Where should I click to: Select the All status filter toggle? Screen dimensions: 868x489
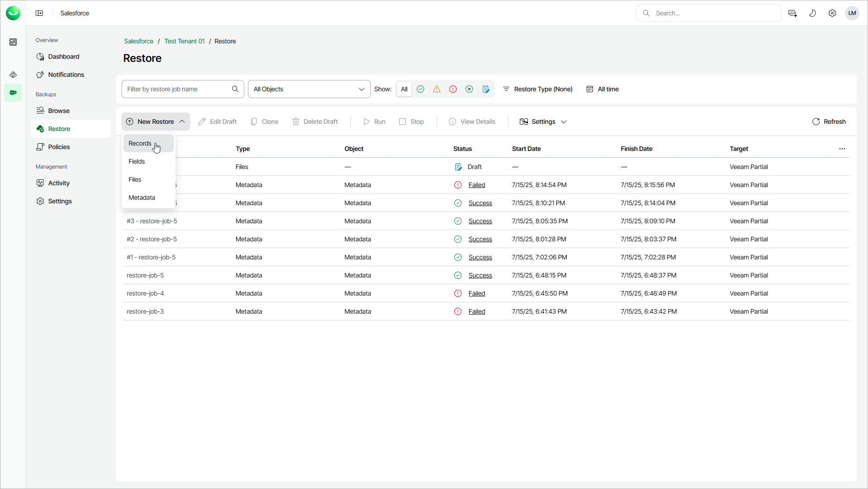coord(404,89)
